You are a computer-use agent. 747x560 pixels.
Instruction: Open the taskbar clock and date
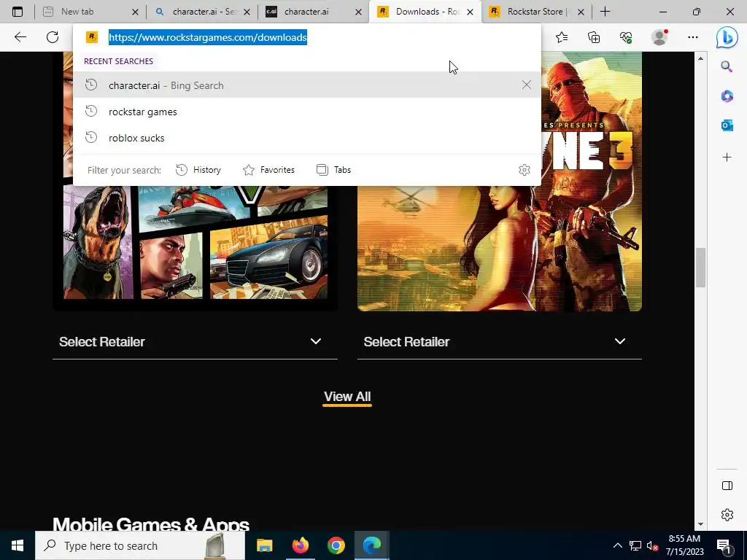684,545
